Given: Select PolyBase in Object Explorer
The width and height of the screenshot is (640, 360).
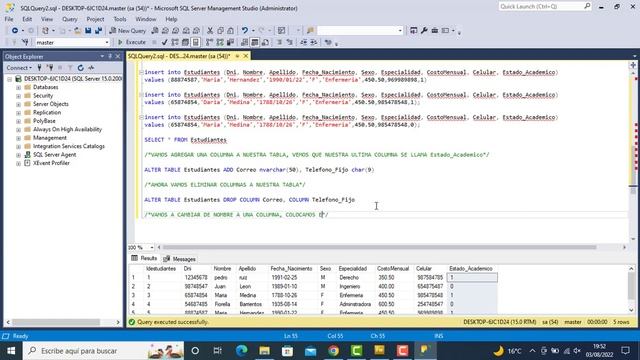Looking at the screenshot, I should pyautogui.click(x=44, y=121).
